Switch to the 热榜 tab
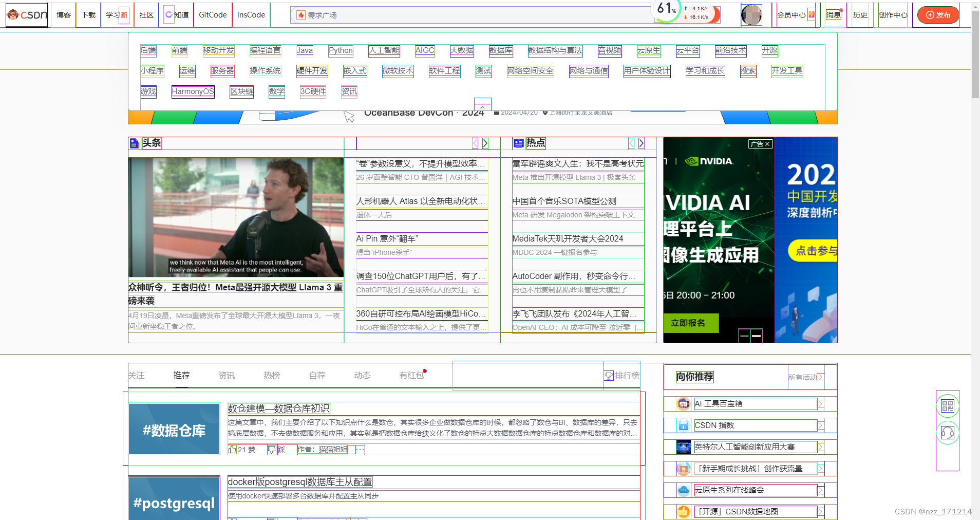980x520 pixels. [x=272, y=376]
